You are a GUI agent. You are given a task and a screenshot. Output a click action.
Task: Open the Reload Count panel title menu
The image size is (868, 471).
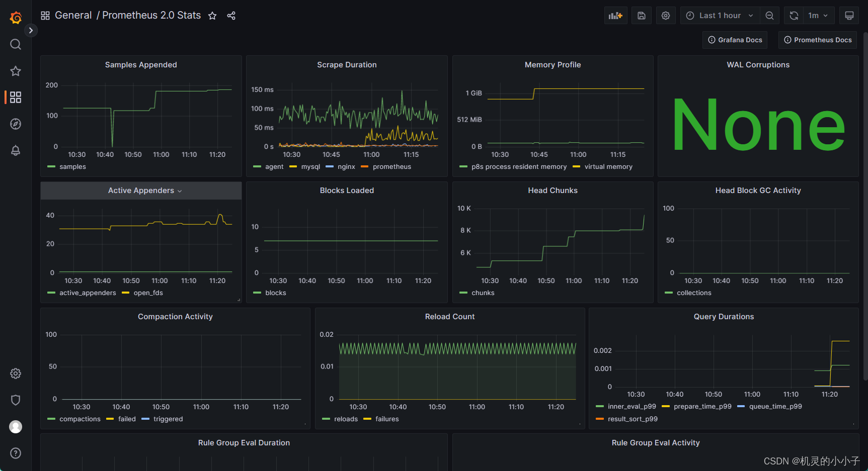[450, 317]
